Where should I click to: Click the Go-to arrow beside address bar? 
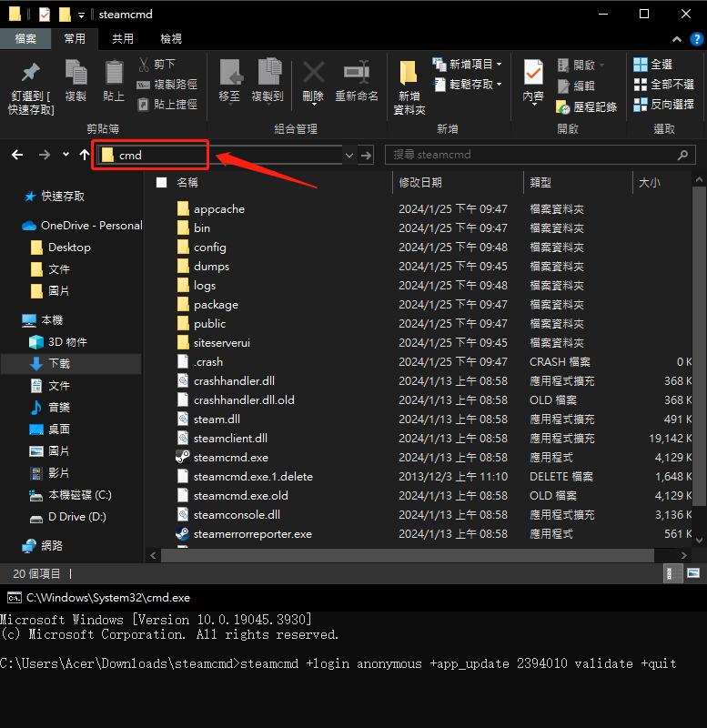click(367, 155)
